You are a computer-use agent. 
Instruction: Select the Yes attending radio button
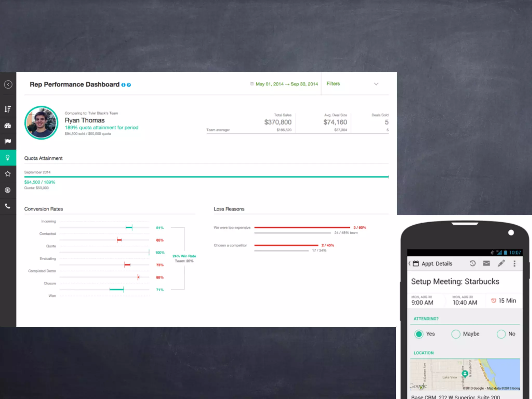pyautogui.click(x=419, y=334)
